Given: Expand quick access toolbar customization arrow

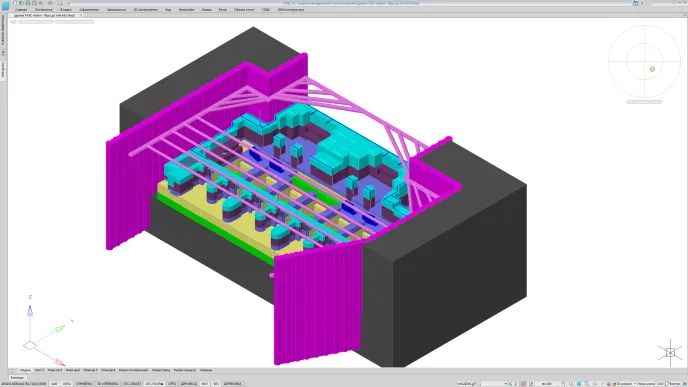Looking at the screenshot, I should pos(68,3).
